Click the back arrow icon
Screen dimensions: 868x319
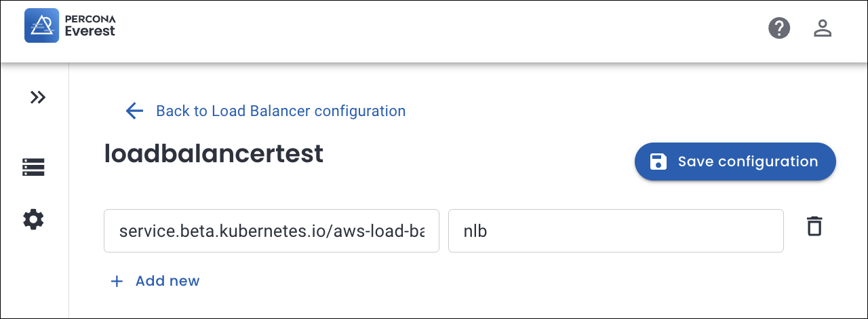coord(134,111)
